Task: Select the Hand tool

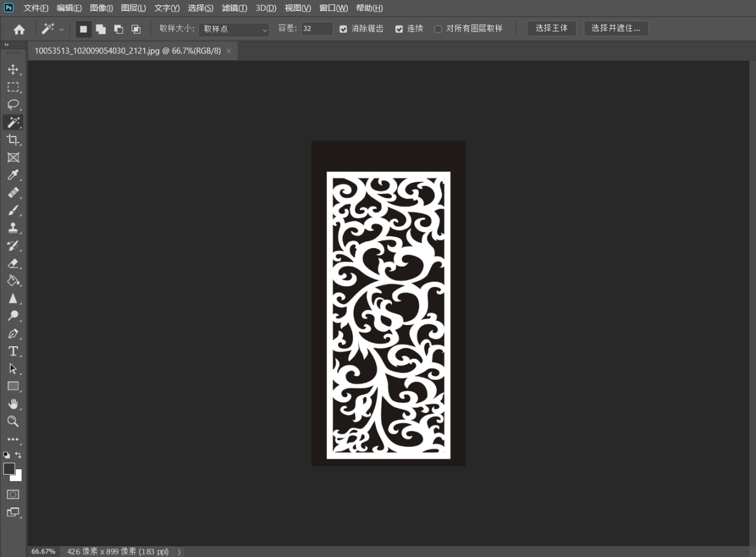Action: (13, 404)
